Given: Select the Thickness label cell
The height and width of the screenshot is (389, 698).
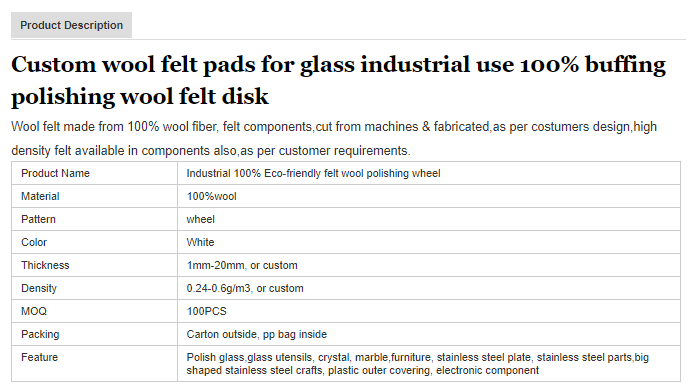Looking at the screenshot, I should [x=94, y=265].
